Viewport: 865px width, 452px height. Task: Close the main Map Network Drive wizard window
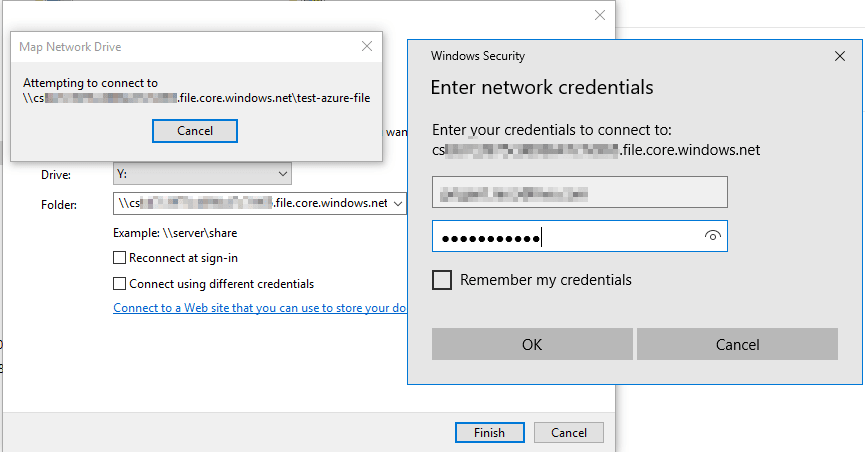click(600, 15)
